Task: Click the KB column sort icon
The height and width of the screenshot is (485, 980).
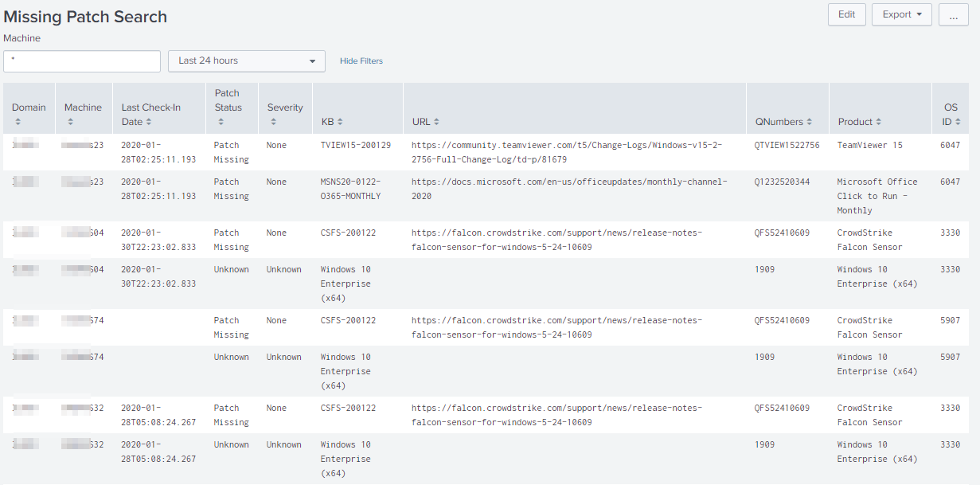Action: tap(340, 122)
